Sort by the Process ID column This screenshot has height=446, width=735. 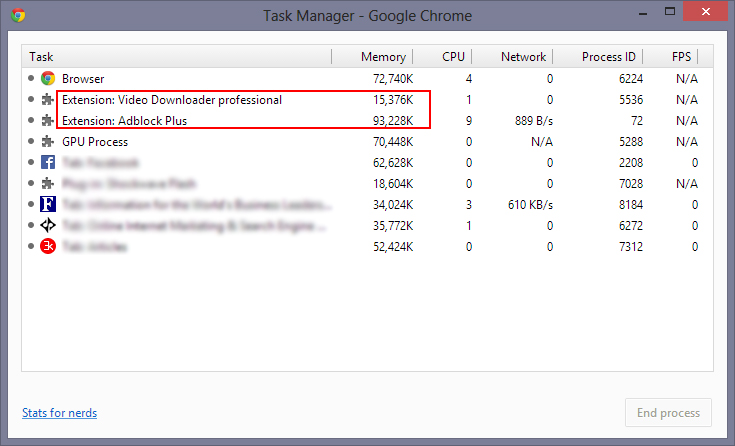[x=608, y=57]
